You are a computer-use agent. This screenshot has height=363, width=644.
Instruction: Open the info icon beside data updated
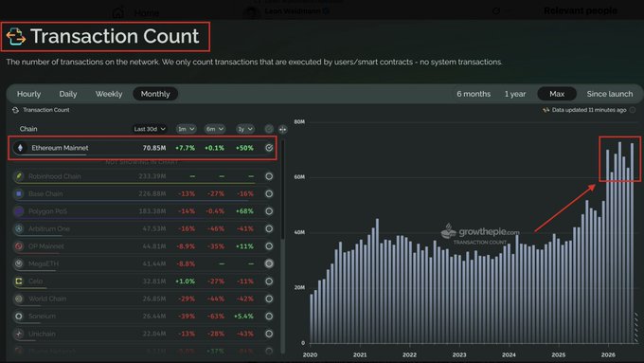(633, 110)
